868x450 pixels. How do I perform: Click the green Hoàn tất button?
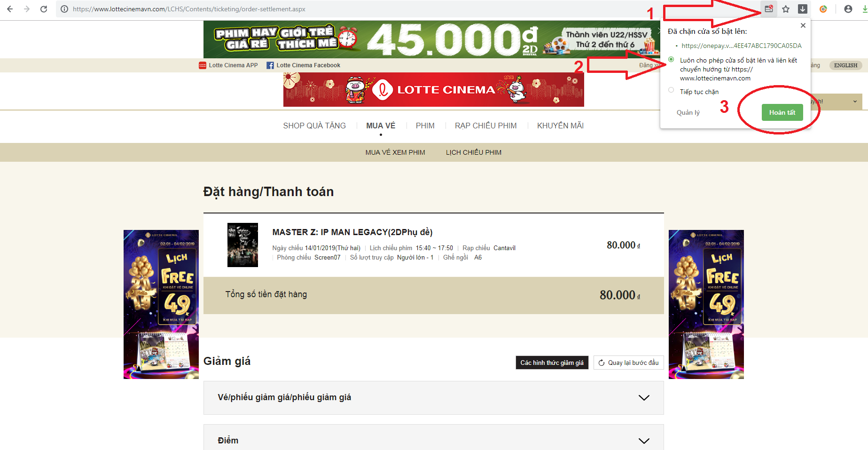coord(782,112)
